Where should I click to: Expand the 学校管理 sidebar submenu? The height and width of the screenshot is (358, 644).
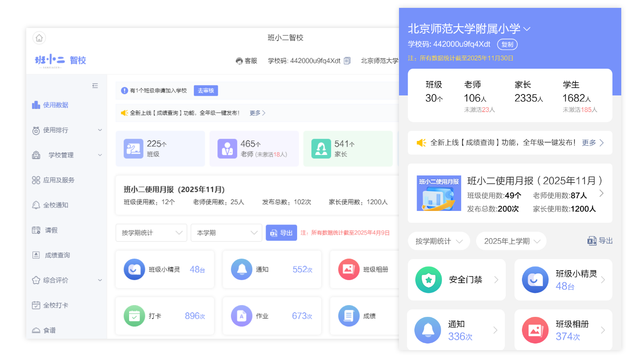point(100,155)
